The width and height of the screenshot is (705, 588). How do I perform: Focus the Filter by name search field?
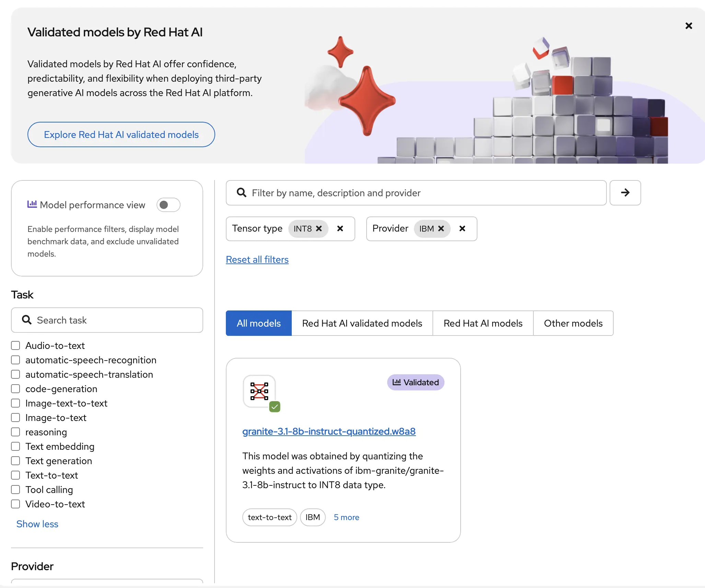coord(416,193)
